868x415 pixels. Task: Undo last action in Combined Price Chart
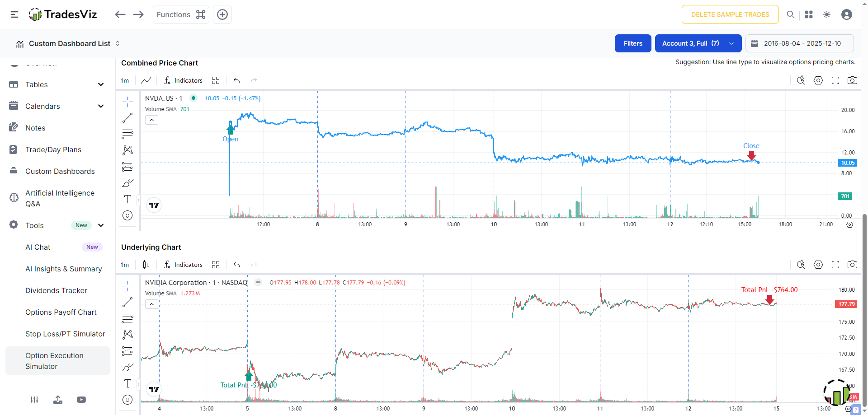coord(236,80)
